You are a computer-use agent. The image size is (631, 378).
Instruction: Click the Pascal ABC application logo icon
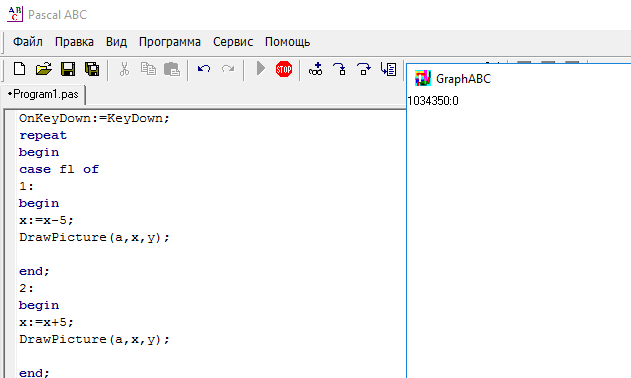tap(15, 14)
